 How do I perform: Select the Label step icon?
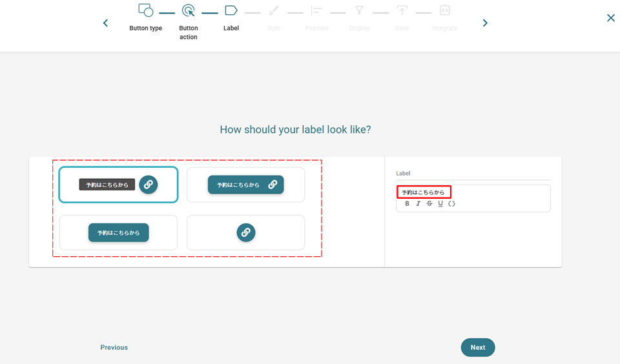231,11
